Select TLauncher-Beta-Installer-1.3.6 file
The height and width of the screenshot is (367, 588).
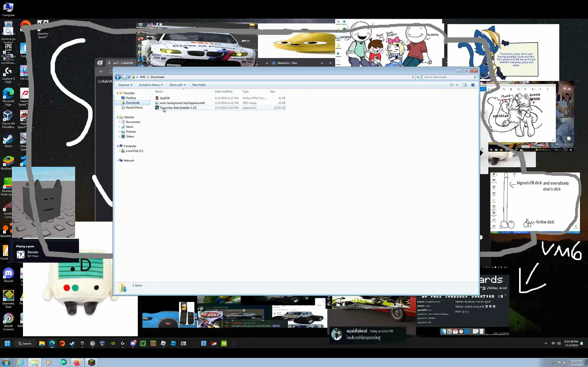coord(178,108)
